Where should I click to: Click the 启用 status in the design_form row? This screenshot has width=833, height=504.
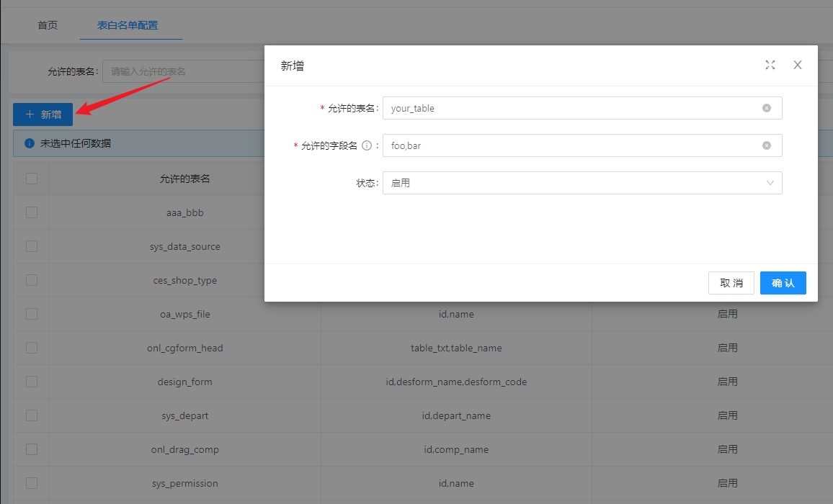[x=727, y=382]
